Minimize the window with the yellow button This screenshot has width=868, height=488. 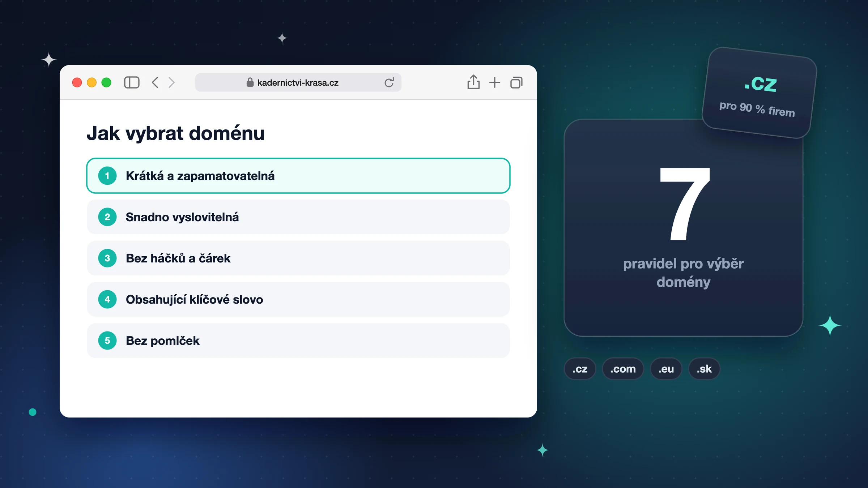92,82
